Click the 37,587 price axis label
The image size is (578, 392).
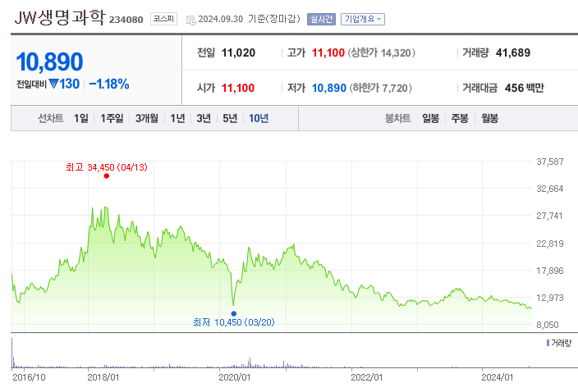(549, 162)
